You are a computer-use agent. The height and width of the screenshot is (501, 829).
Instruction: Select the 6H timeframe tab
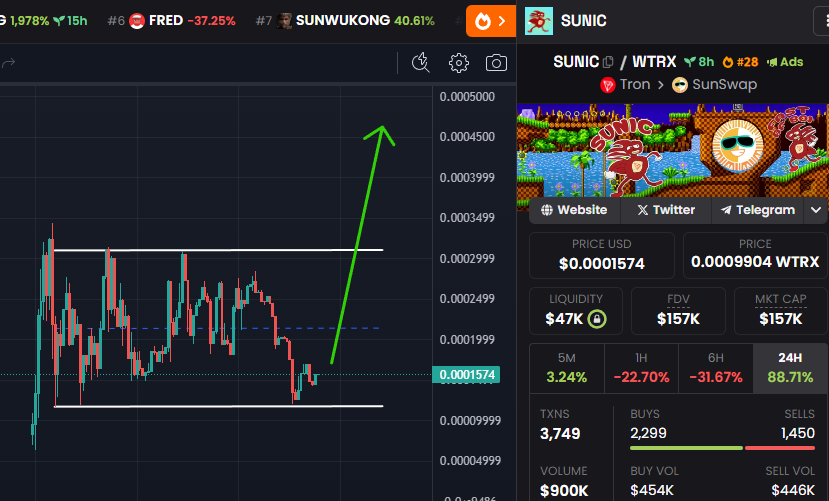coord(716,368)
